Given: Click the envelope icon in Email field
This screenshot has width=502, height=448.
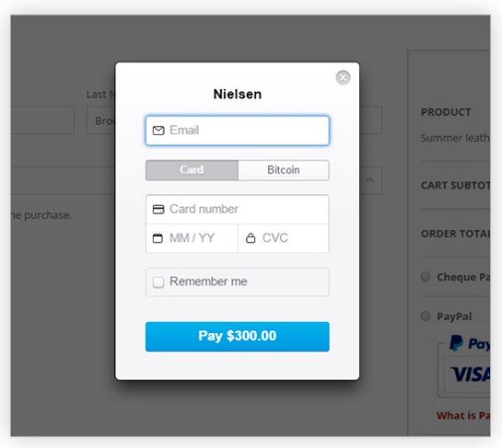Looking at the screenshot, I should 159,131.
